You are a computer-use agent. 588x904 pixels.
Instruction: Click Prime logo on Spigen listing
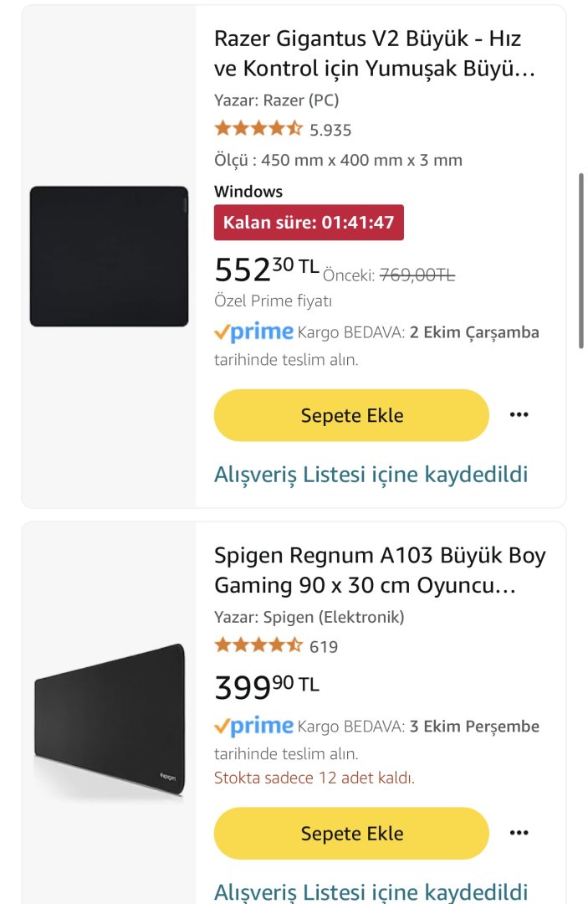(253, 727)
